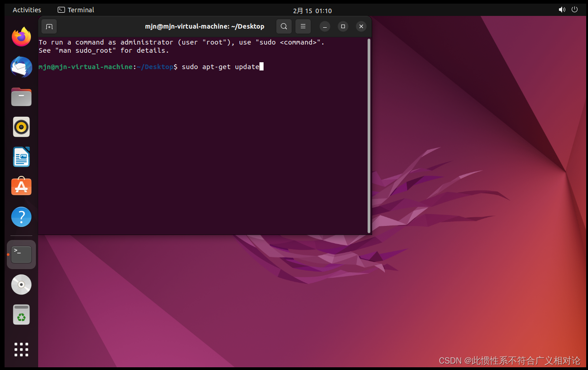Select the Terminal icon in the dock

tap(21, 254)
